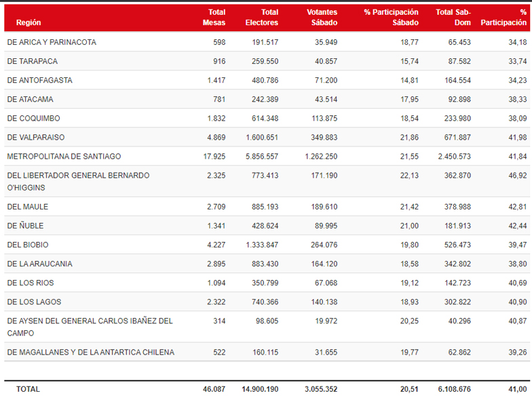Select the O'HIGGINS region row label

(x=78, y=181)
